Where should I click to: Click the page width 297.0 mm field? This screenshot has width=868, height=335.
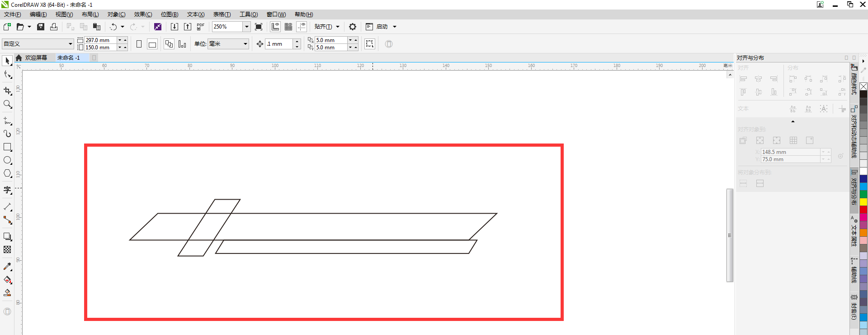[100, 40]
